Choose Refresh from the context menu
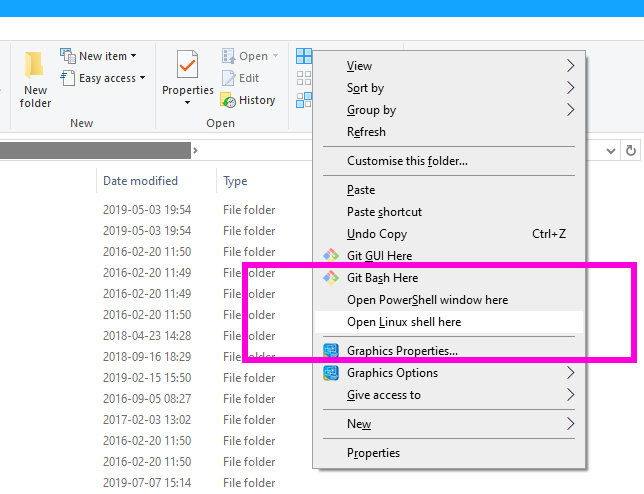 449,132
